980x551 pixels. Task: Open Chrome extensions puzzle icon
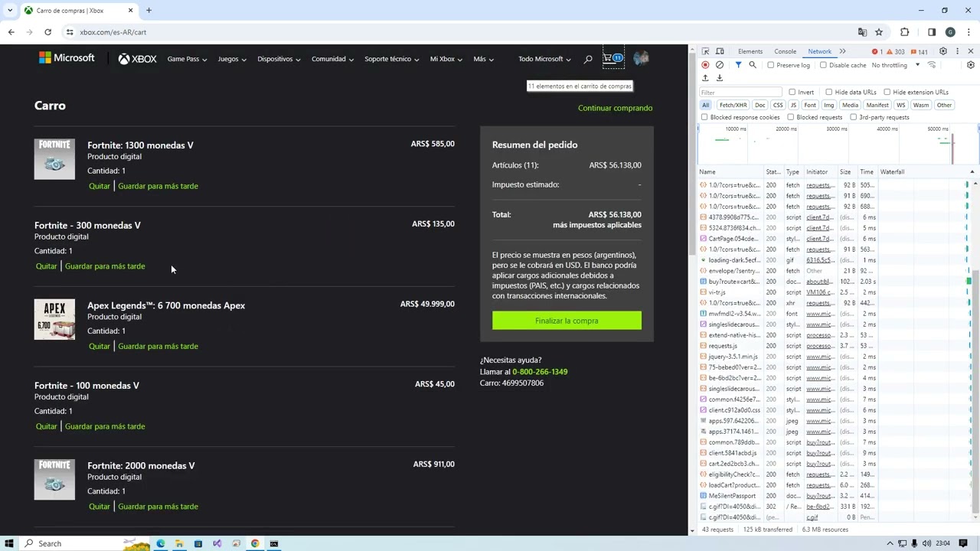905,32
